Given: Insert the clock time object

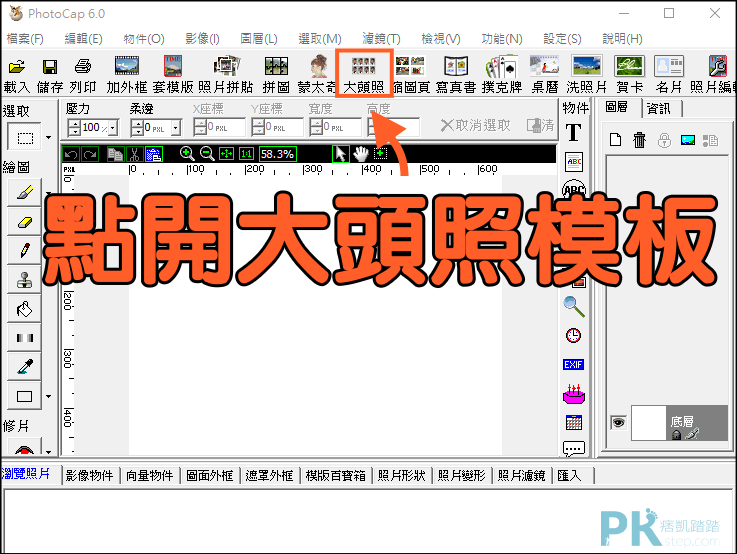Looking at the screenshot, I should click(x=573, y=336).
